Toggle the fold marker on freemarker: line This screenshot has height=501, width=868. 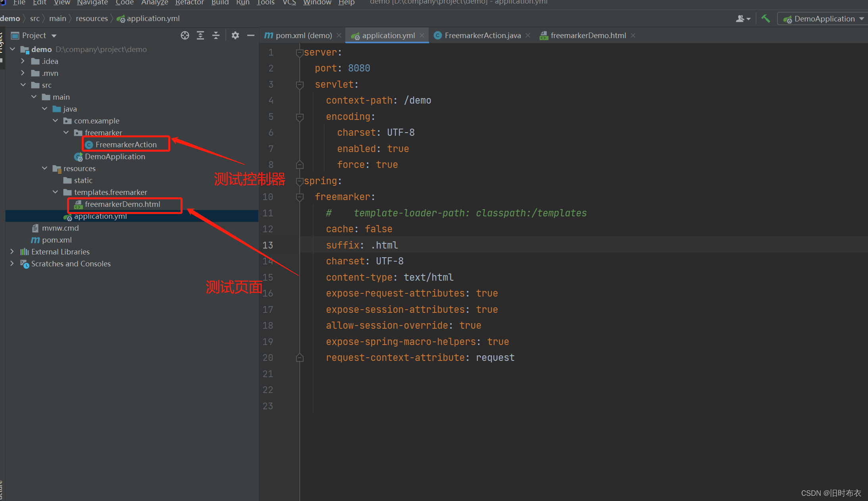point(300,197)
